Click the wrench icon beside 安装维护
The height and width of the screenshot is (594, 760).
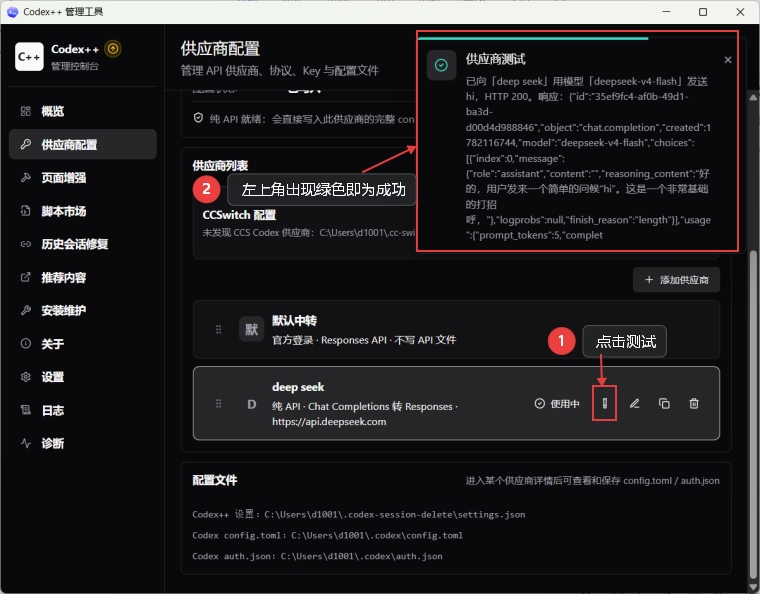tap(26, 311)
